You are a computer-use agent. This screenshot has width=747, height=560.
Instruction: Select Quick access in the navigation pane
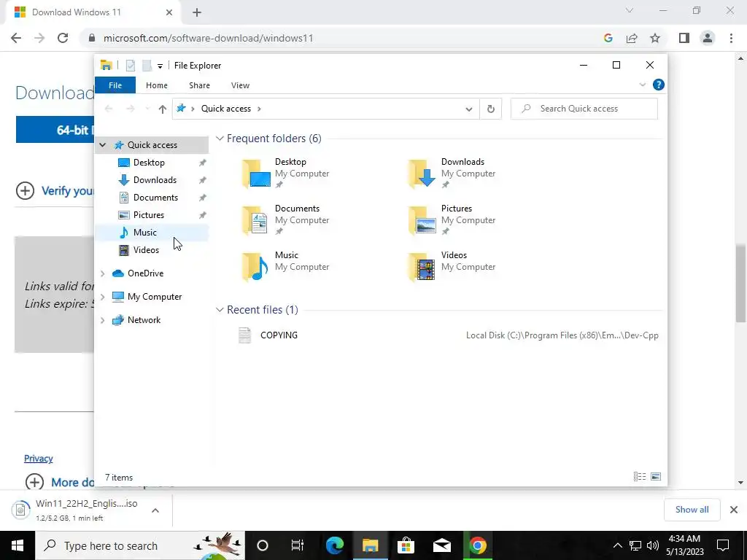click(152, 145)
